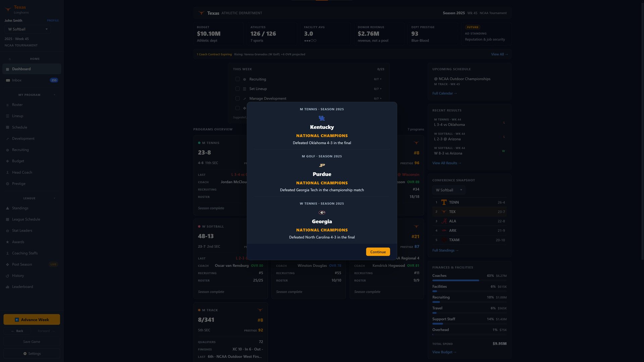The image size is (644, 362).
Task: Click the 'L 3-4 vs Oklahoma' recent result
Action: coord(449,125)
